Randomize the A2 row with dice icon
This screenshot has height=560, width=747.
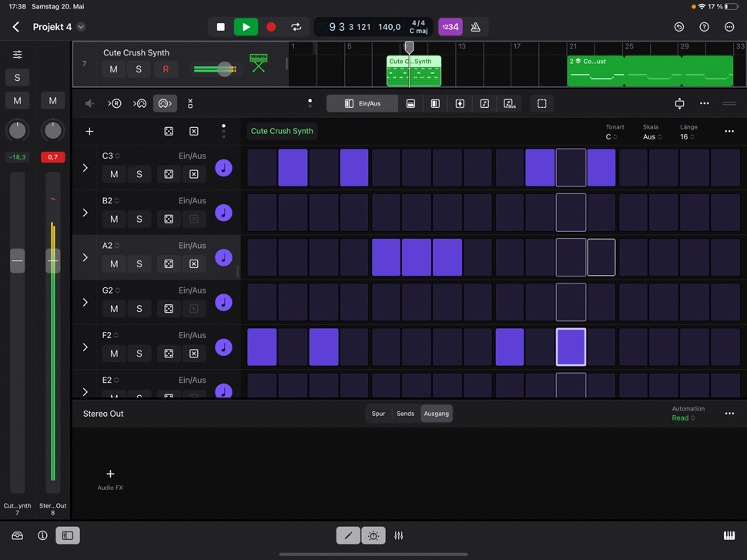tap(169, 263)
